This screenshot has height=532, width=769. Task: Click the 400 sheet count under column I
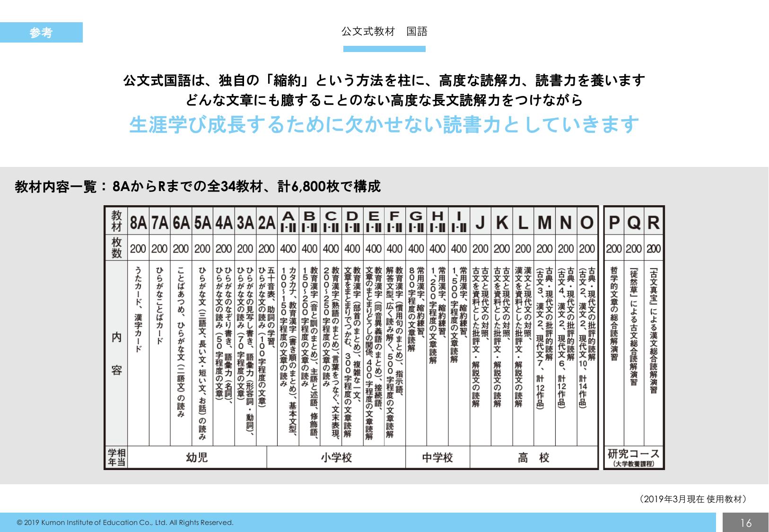click(459, 249)
